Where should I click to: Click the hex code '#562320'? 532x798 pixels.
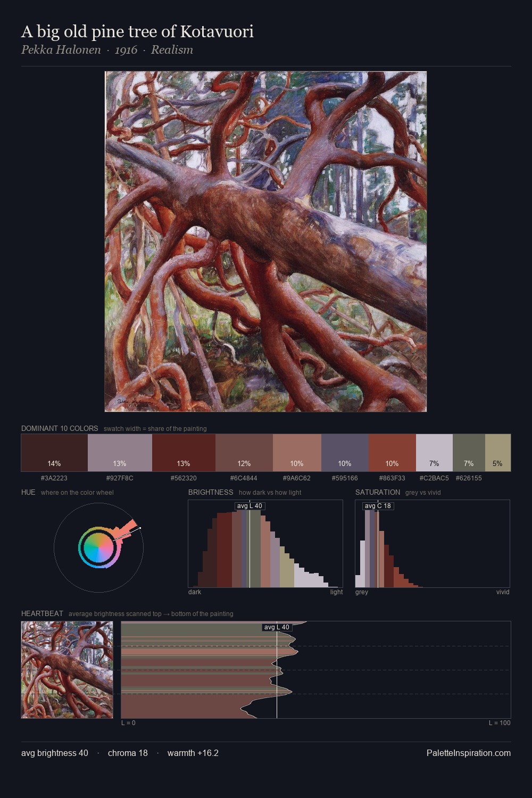click(x=184, y=478)
